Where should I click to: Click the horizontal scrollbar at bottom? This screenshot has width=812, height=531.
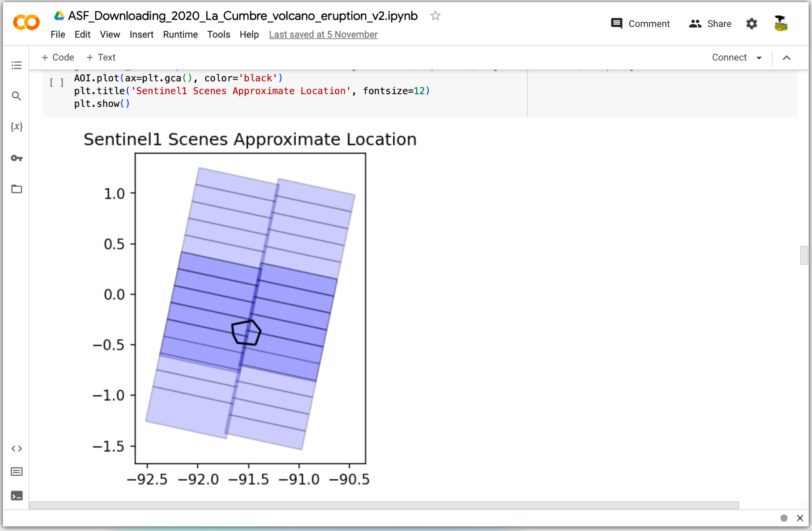pyautogui.click(x=383, y=505)
